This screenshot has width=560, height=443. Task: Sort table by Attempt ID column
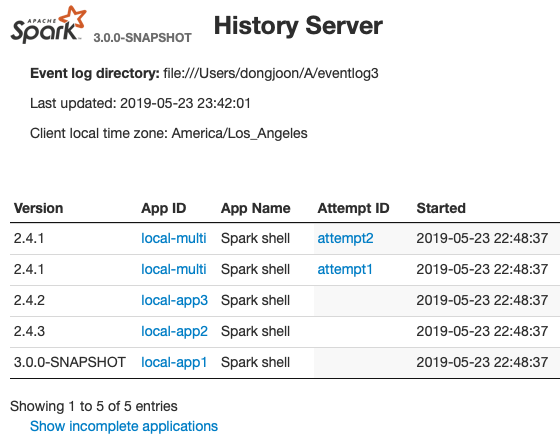click(x=353, y=208)
